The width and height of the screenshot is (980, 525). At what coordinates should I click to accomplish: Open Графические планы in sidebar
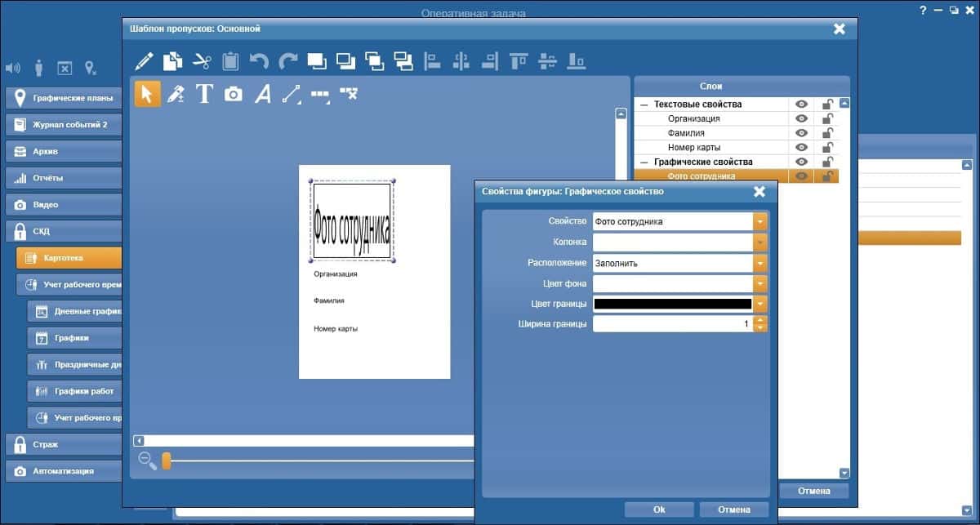pyautogui.click(x=64, y=98)
